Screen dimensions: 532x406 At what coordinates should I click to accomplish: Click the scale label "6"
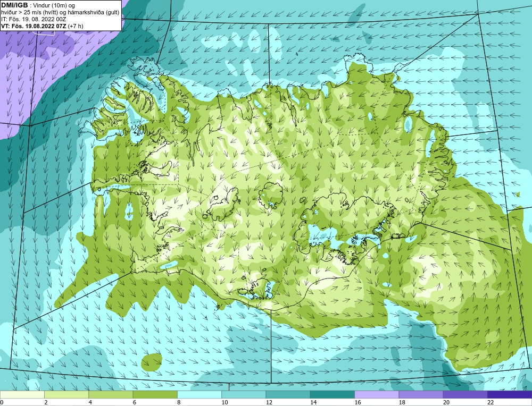click(x=135, y=402)
